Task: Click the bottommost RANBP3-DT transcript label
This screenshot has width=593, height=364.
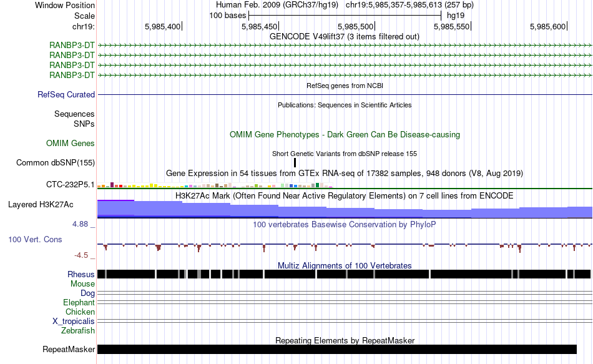Action: tap(72, 76)
